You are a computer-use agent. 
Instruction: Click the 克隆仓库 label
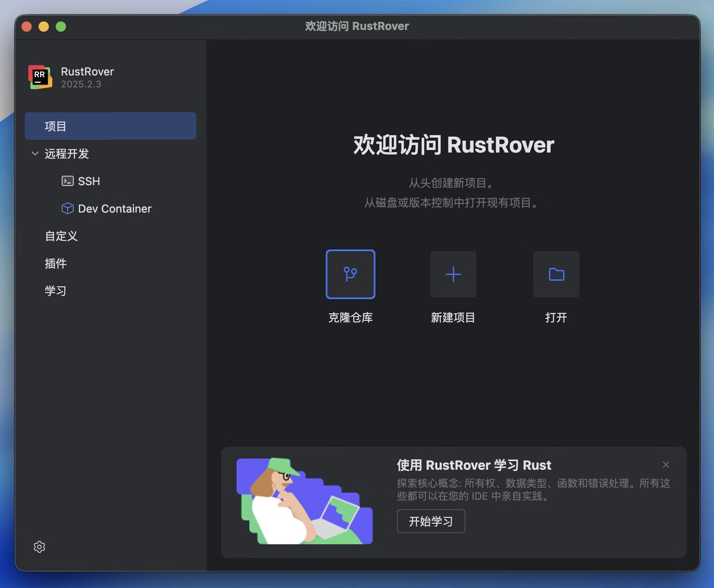350,318
